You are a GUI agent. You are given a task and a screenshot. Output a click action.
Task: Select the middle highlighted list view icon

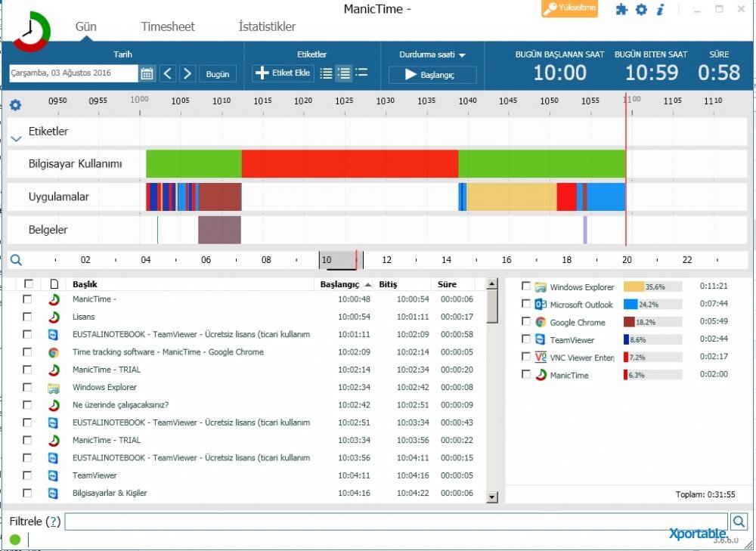click(344, 73)
